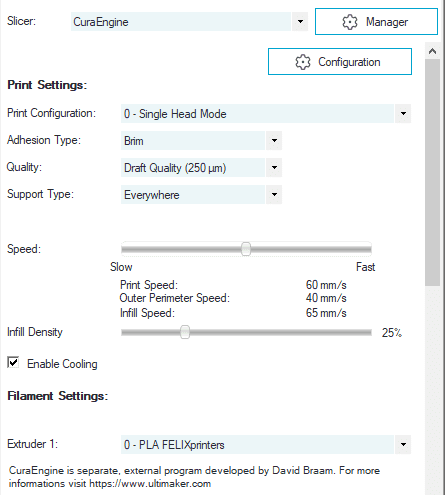The image size is (445, 495).
Task: Click the Infill Density slider handle
Action: pyautogui.click(x=185, y=332)
